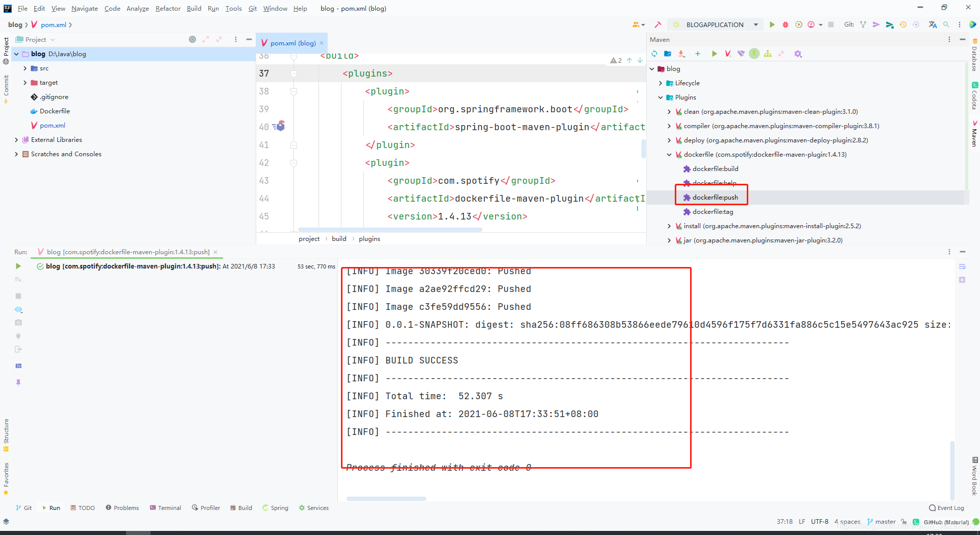980x535 pixels.
Task: Open BLOGAPPLICATION run configuration dropdown
Action: (756, 25)
